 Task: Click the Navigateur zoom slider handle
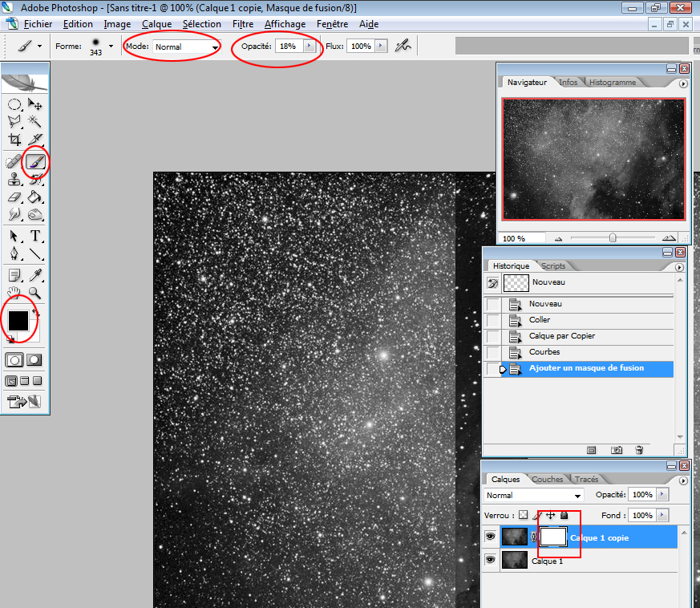613,237
